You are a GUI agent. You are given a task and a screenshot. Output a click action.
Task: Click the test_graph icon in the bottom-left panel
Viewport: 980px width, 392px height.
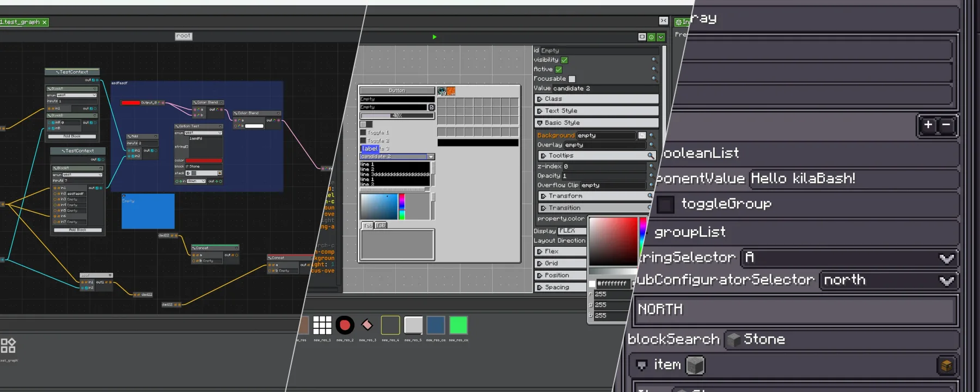pos(8,345)
